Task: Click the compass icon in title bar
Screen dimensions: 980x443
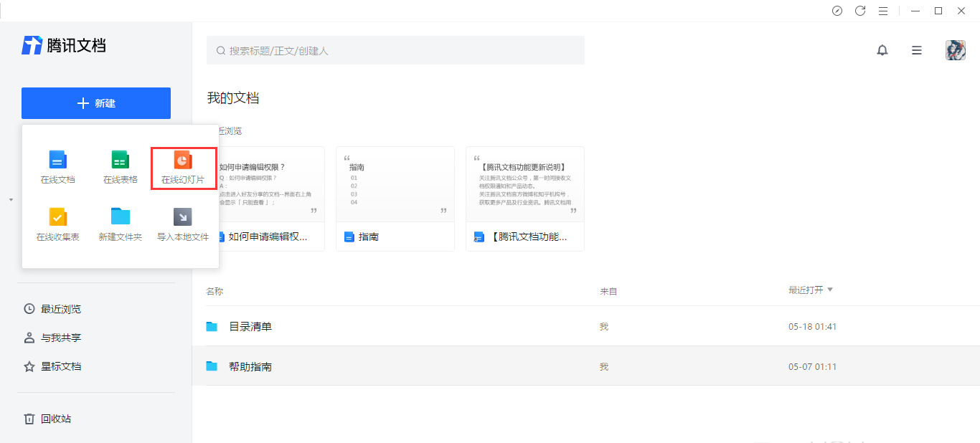Action: pos(837,11)
